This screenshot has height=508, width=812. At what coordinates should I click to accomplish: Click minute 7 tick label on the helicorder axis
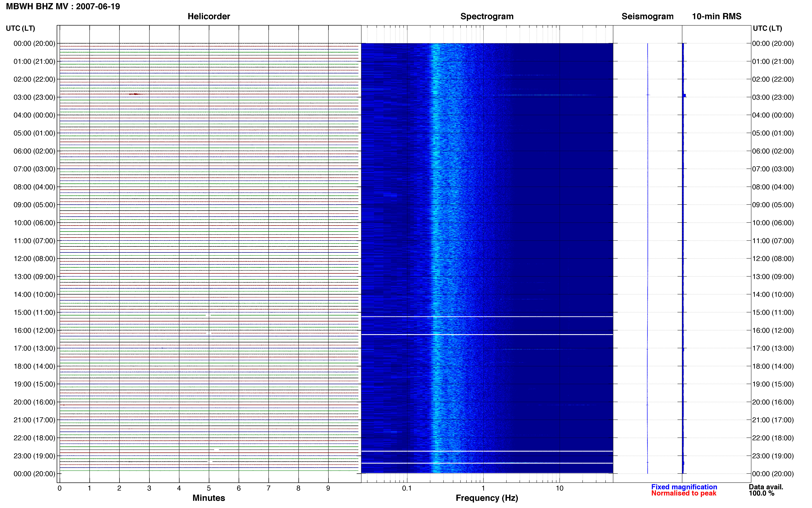268,488
